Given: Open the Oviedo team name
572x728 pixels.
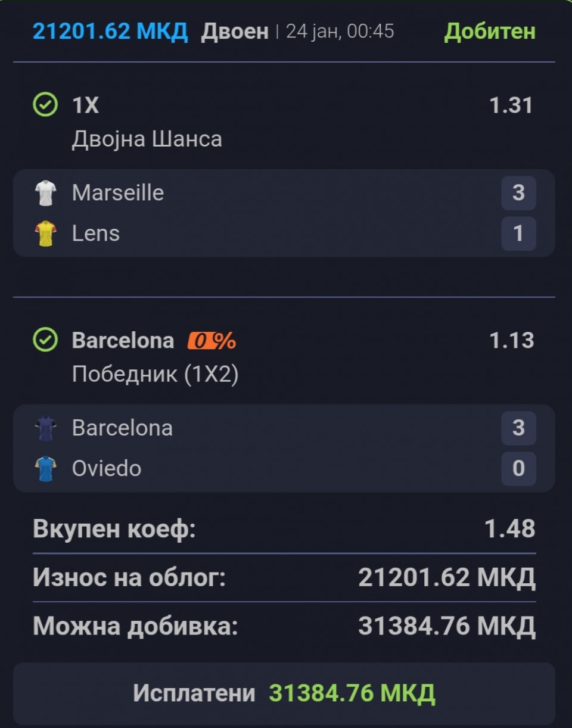Looking at the screenshot, I should tap(107, 469).
